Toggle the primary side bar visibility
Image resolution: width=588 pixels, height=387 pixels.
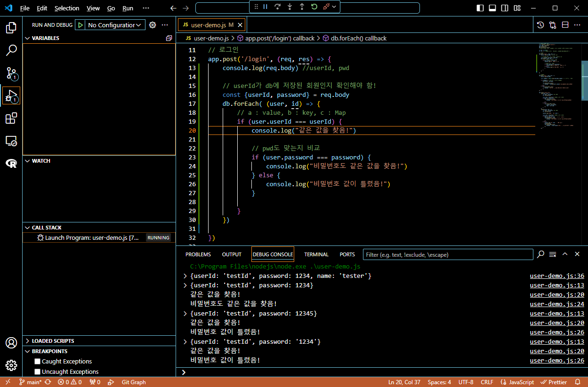480,8
